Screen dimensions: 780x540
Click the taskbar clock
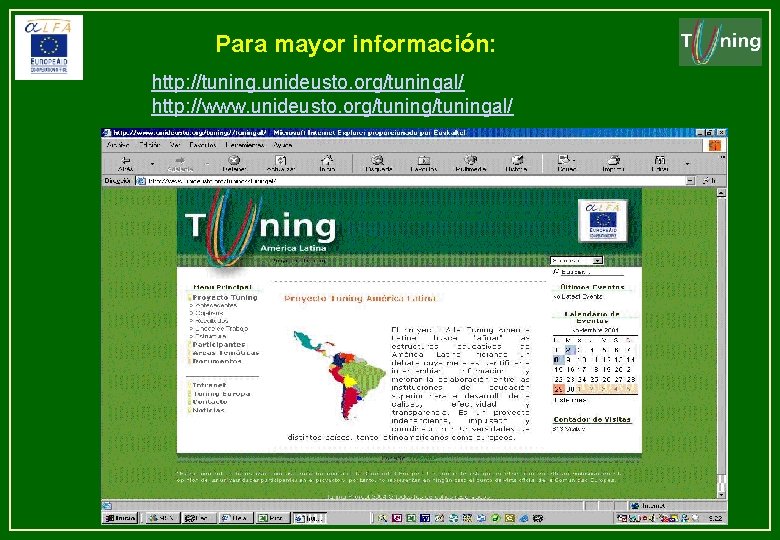pos(715,519)
